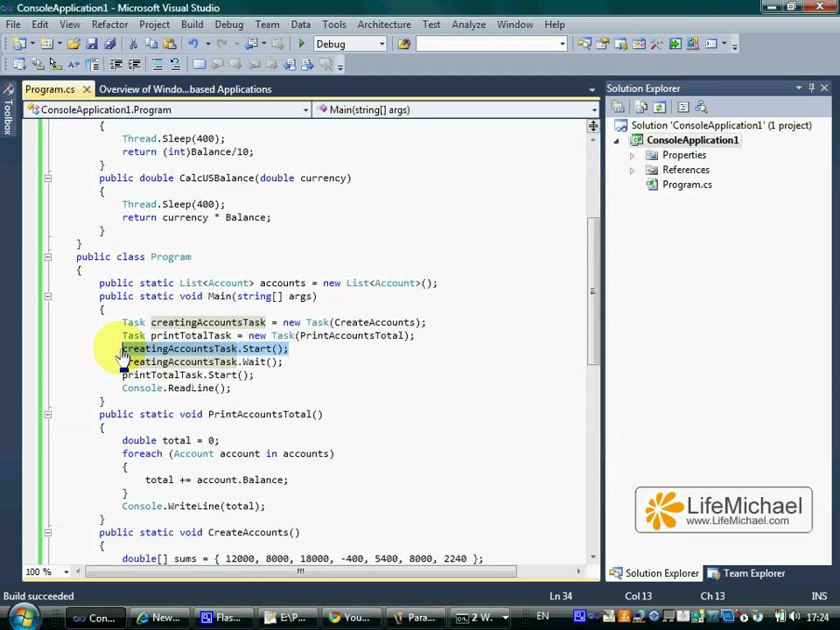The height and width of the screenshot is (630, 840).
Task: Open the document tabs list dropdown arrow
Action: pos(592,89)
